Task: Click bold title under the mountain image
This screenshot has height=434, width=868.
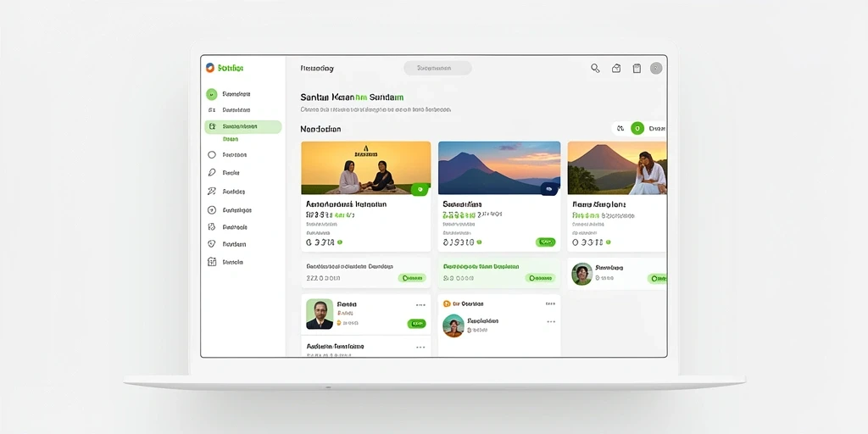Action: point(462,204)
